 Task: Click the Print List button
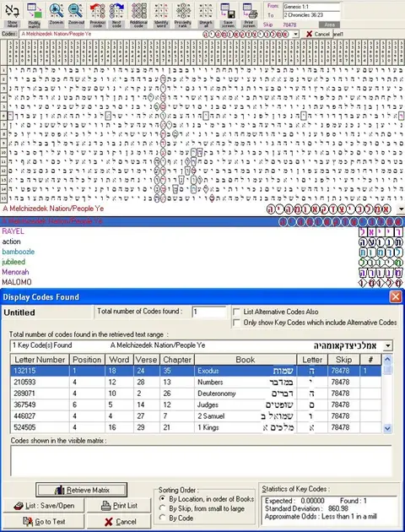pos(118,506)
